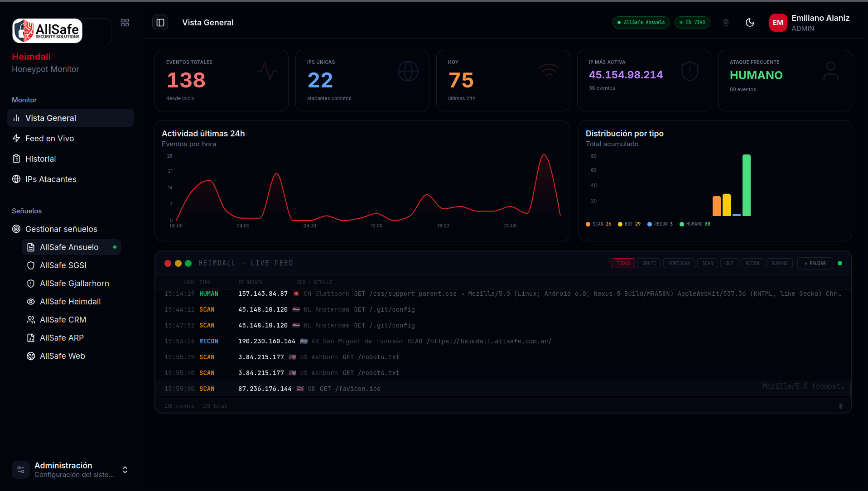The height and width of the screenshot is (491, 868).
Task: Open Historial page
Action: [x=71, y=159]
